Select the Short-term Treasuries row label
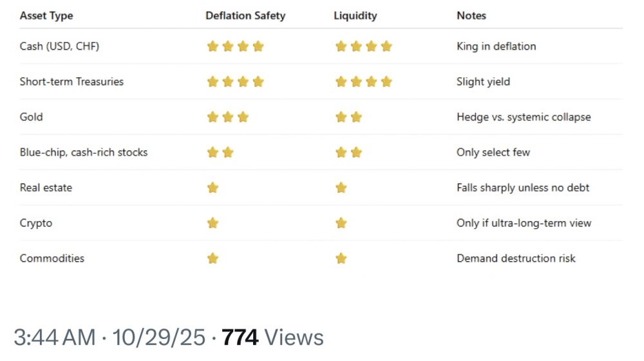 coord(71,82)
